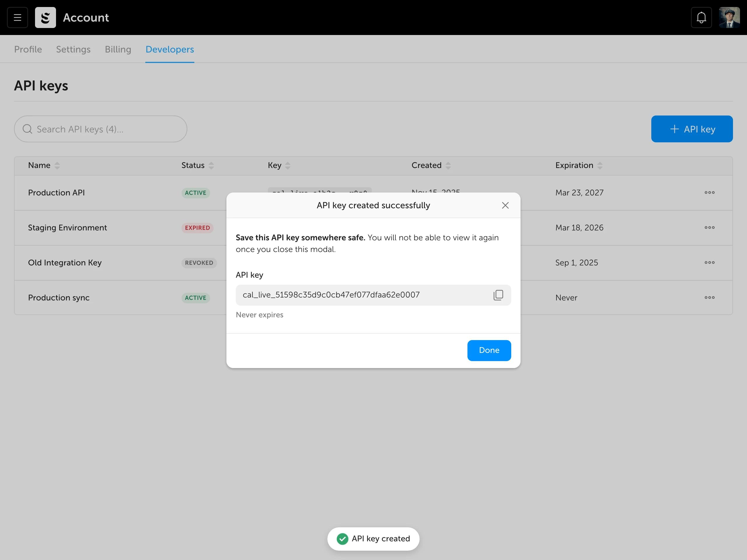Copy the API key to clipboard
This screenshot has height=560, width=747.
(x=498, y=295)
